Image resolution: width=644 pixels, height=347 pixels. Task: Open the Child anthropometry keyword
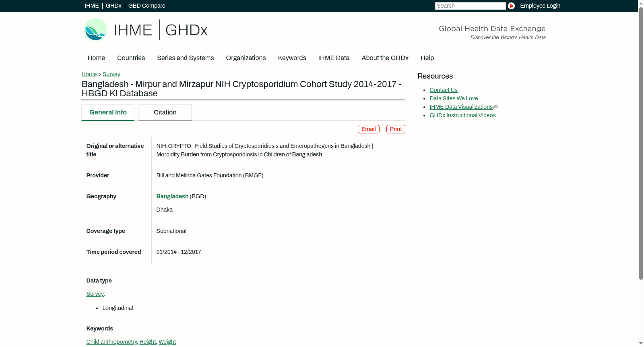pyautogui.click(x=111, y=342)
